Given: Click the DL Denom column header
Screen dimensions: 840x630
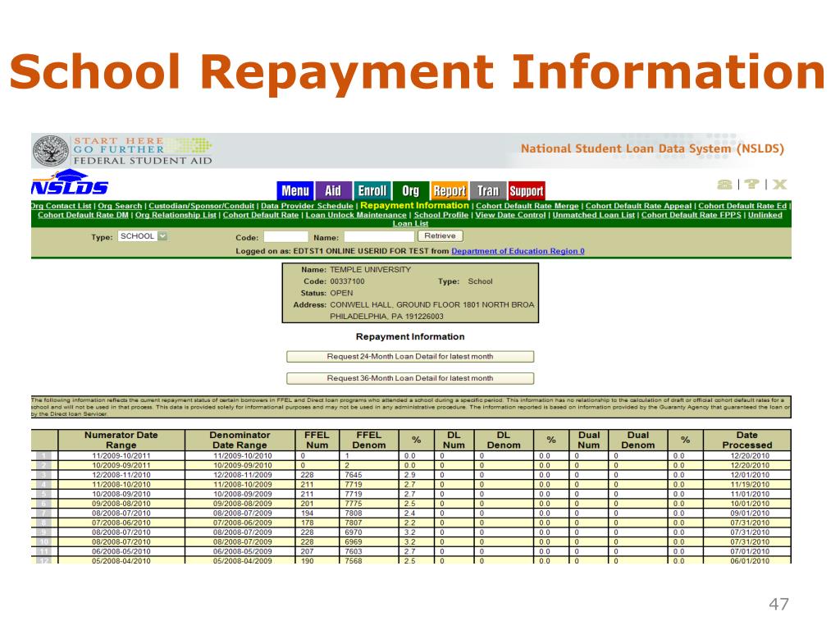Looking at the screenshot, I should (x=504, y=440).
